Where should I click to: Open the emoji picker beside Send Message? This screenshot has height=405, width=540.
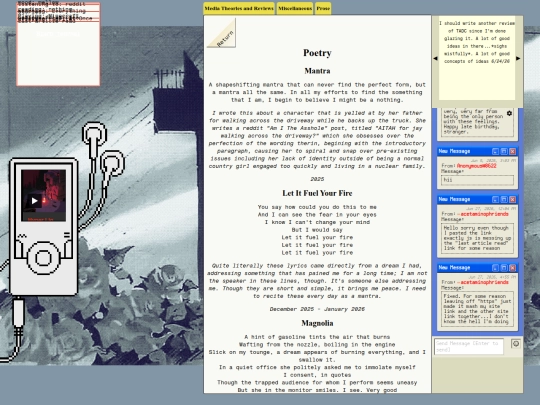coord(516,343)
